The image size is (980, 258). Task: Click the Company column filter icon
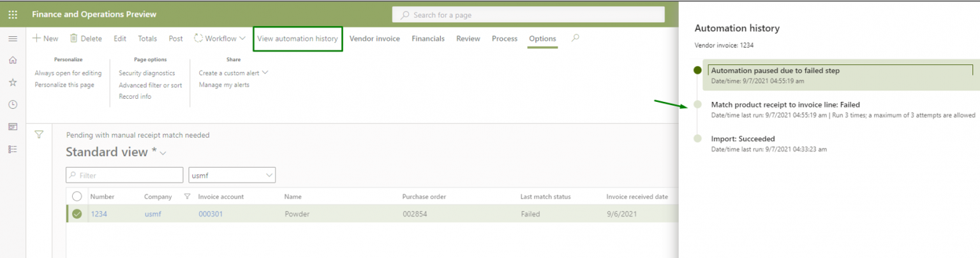click(187, 197)
